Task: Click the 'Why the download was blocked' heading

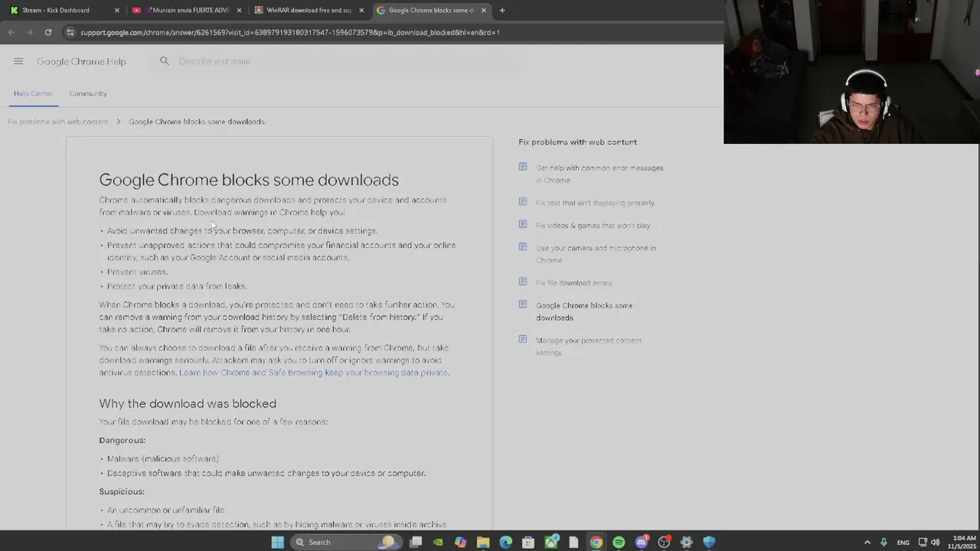Action: click(x=188, y=403)
